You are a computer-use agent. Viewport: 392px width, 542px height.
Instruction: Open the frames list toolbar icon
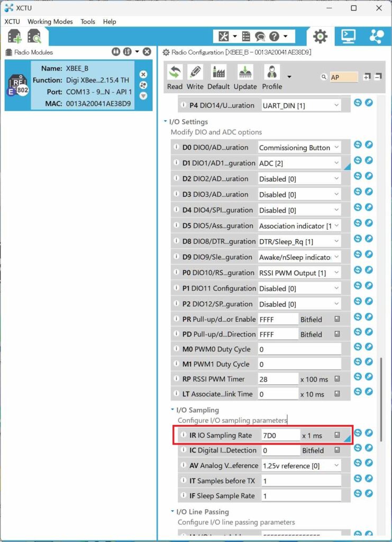pos(246,37)
